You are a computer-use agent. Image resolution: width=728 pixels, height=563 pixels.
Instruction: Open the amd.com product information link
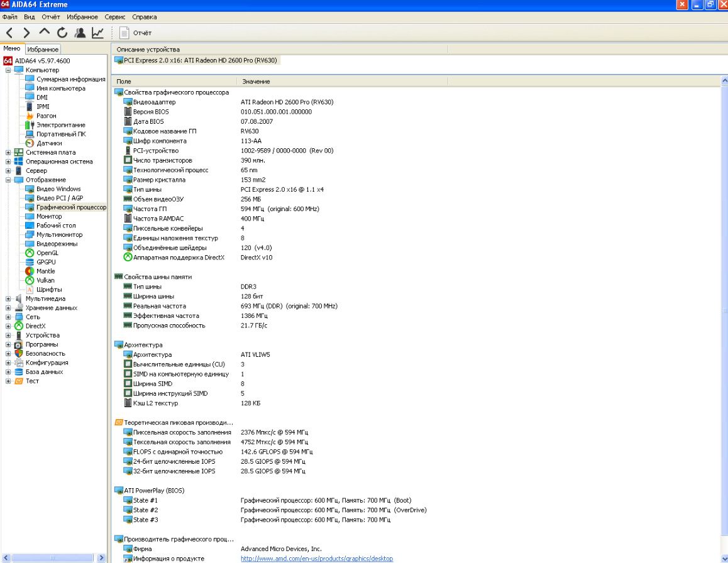click(317, 559)
